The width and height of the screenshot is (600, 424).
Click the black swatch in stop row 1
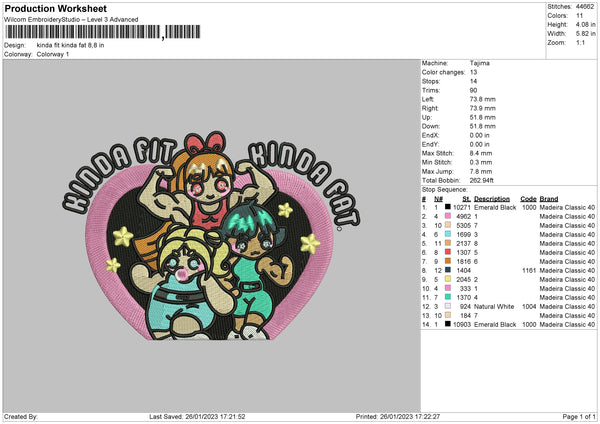coord(447,207)
